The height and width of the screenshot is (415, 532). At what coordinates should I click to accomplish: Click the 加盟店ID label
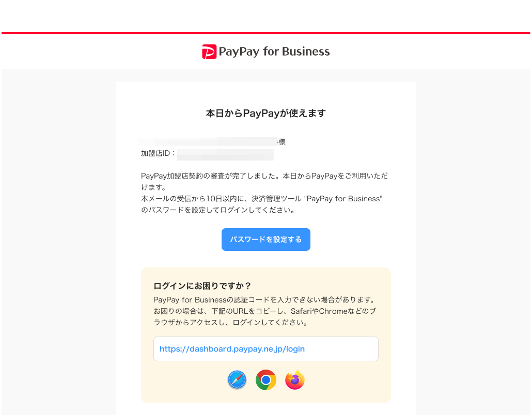pos(158,153)
